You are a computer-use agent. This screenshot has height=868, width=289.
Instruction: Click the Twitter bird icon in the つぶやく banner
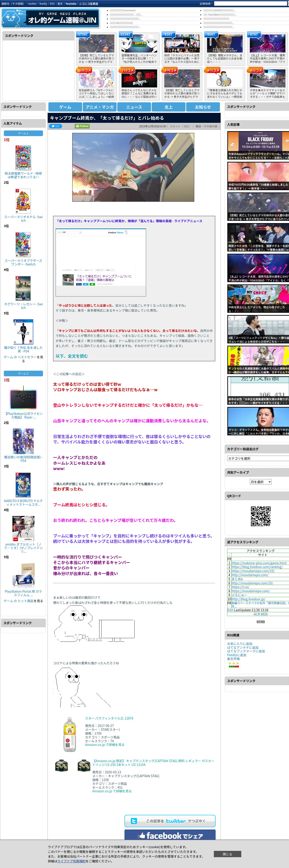[134, 821]
